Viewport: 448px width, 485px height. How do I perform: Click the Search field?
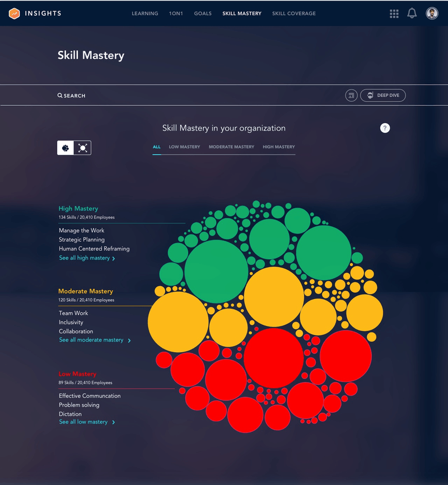(x=72, y=96)
